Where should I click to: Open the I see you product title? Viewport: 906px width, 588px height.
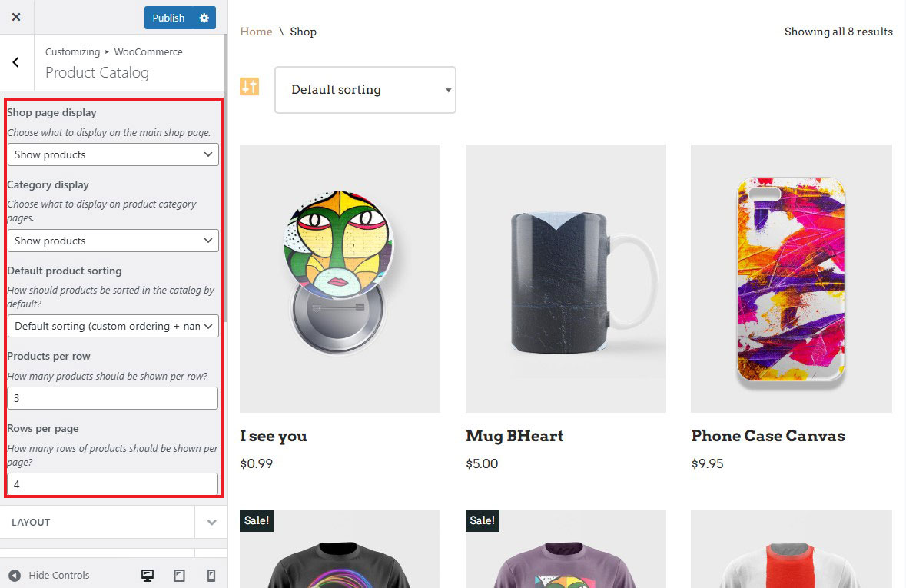[x=273, y=436]
